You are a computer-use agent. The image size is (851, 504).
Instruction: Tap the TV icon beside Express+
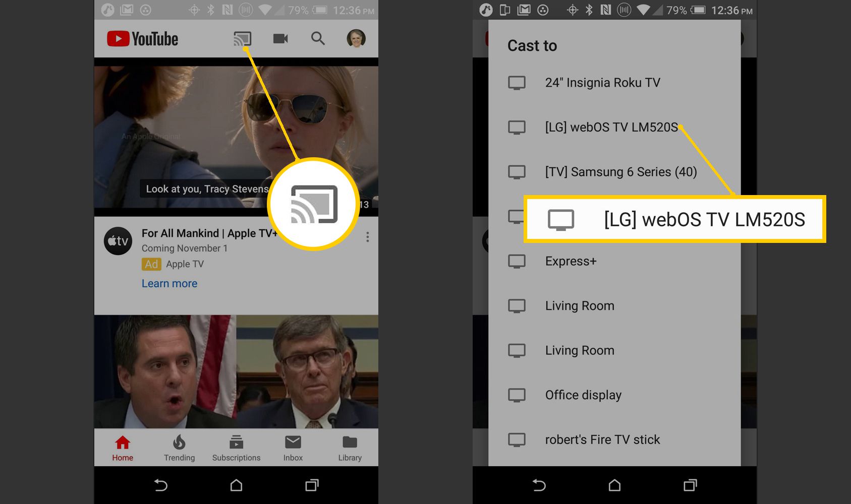click(x=517, y=261)
